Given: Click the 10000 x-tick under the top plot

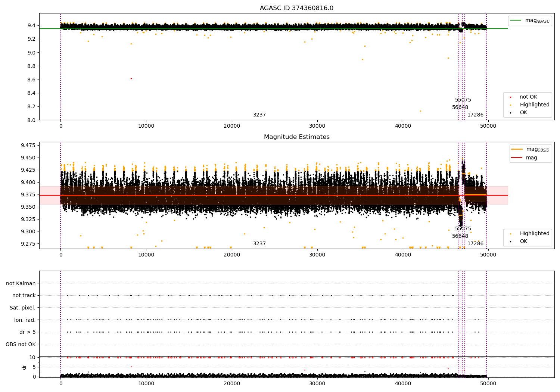Looking at the screenshot, I should click(x=146, y=126).
